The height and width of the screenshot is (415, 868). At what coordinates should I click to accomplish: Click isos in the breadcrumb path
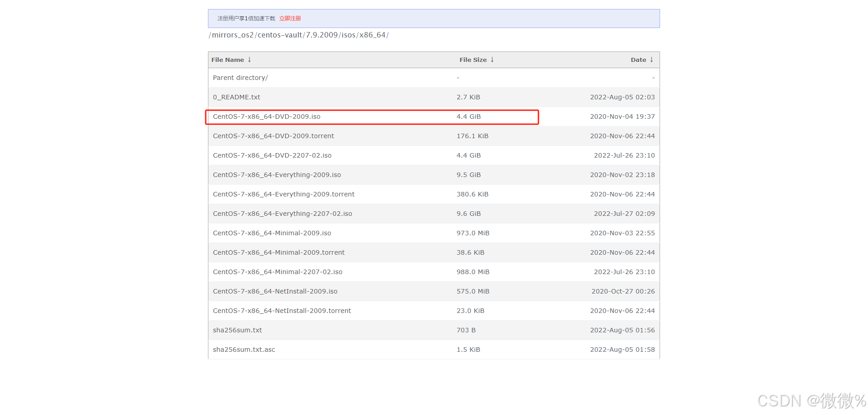[348, 35]
